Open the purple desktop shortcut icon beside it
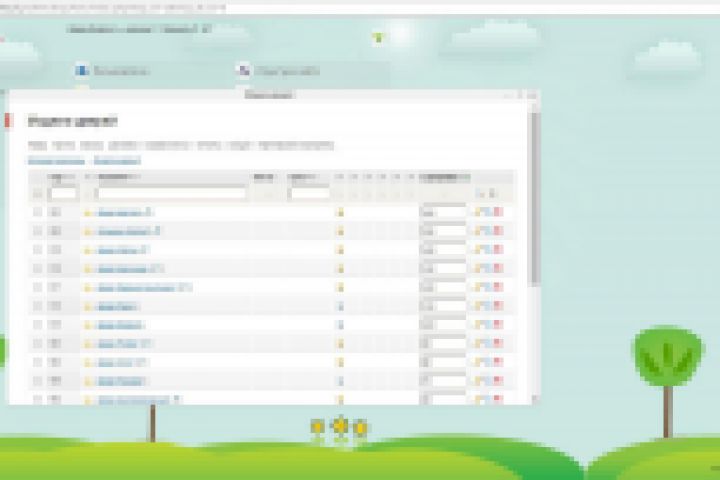The height and width of the screenshot is (480, 720). pos(244,70)
